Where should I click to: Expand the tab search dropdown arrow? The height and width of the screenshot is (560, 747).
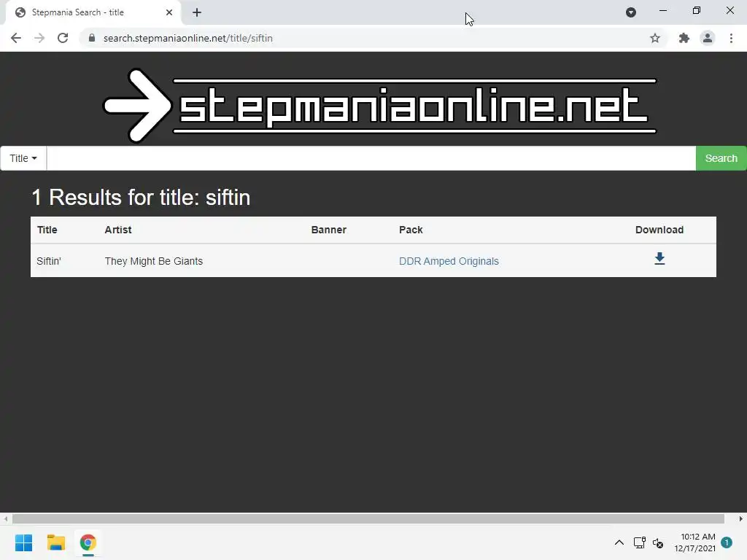point(631,12)
